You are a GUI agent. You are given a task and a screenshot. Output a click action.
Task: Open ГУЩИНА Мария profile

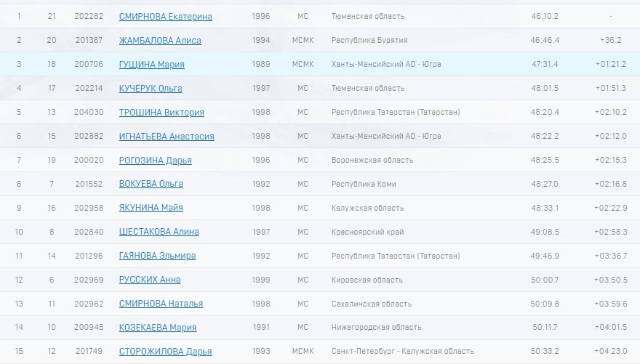[x=151, y=65]
